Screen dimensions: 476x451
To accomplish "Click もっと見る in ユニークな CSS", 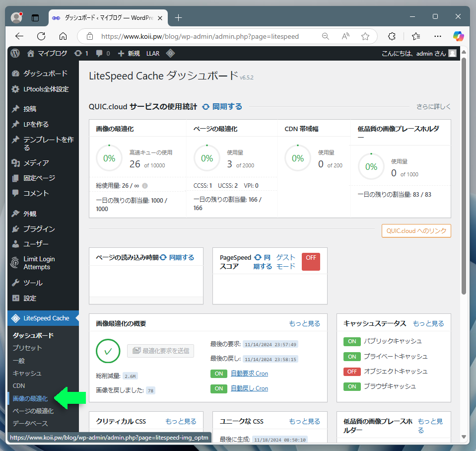I will (x=304, y=421).
